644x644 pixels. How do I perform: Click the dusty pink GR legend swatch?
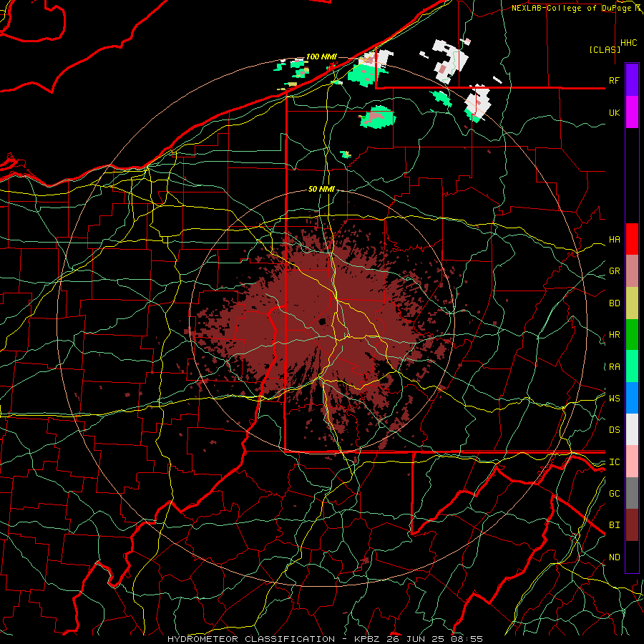tap(632, 271)
